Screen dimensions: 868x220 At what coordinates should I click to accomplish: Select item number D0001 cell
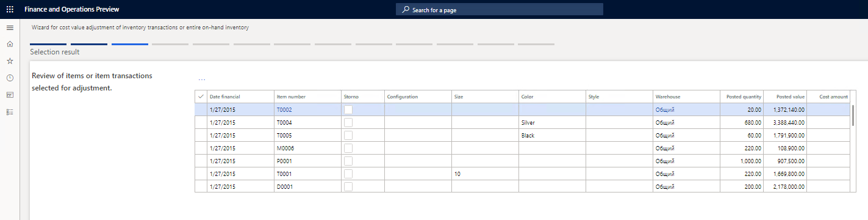(307, 186)
